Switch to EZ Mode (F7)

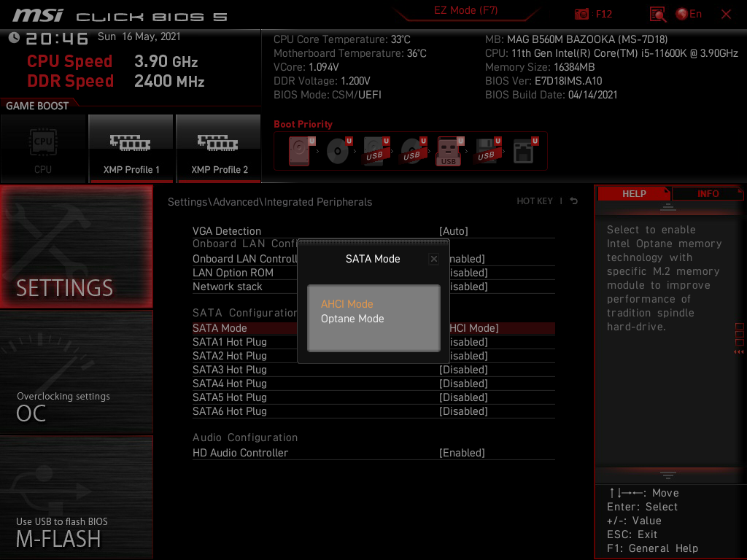[465, 10]
